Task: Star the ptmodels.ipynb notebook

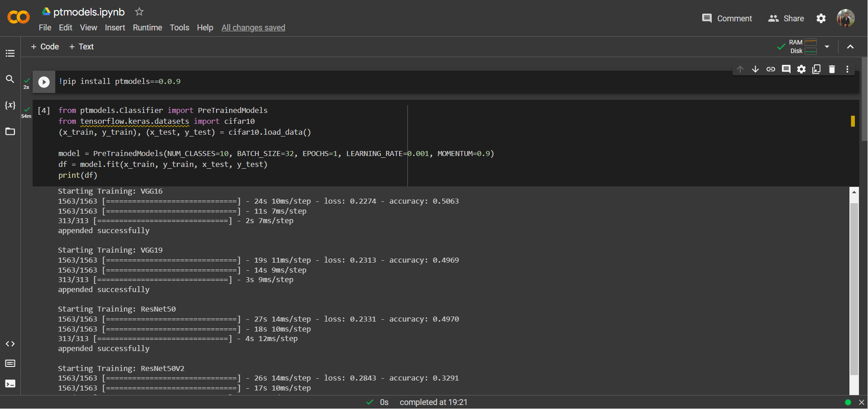Action: [x=139, y=12]
